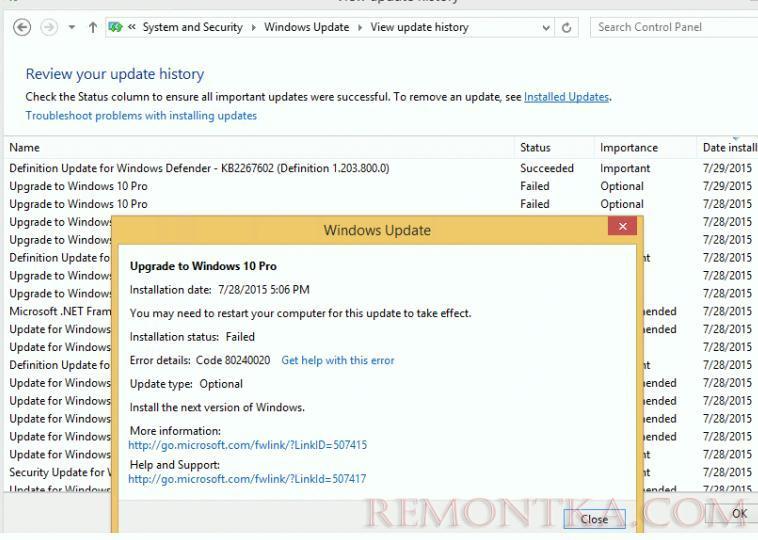
Task: Open the breadcrumb overflow chevrons
Action: (131, 27)
